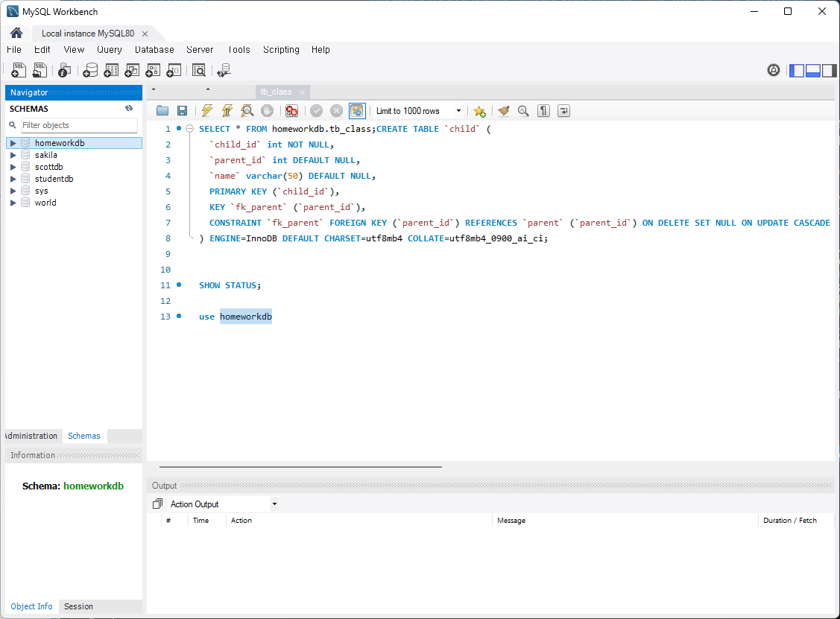
Task: Execute the selected or entire script
Action: tap(206, 111)
